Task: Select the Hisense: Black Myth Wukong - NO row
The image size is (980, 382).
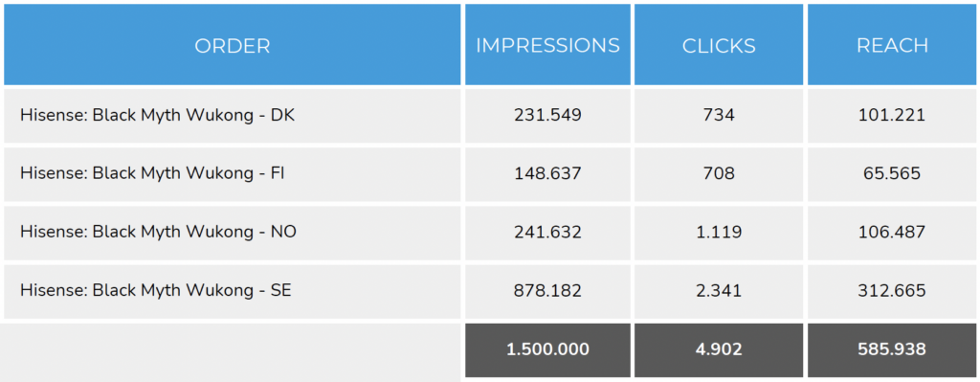Action: 490,233
